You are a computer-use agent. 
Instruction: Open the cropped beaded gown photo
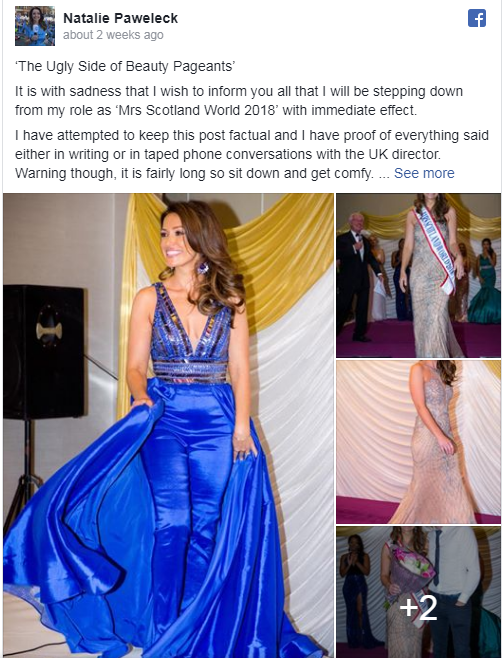point(418,442)
